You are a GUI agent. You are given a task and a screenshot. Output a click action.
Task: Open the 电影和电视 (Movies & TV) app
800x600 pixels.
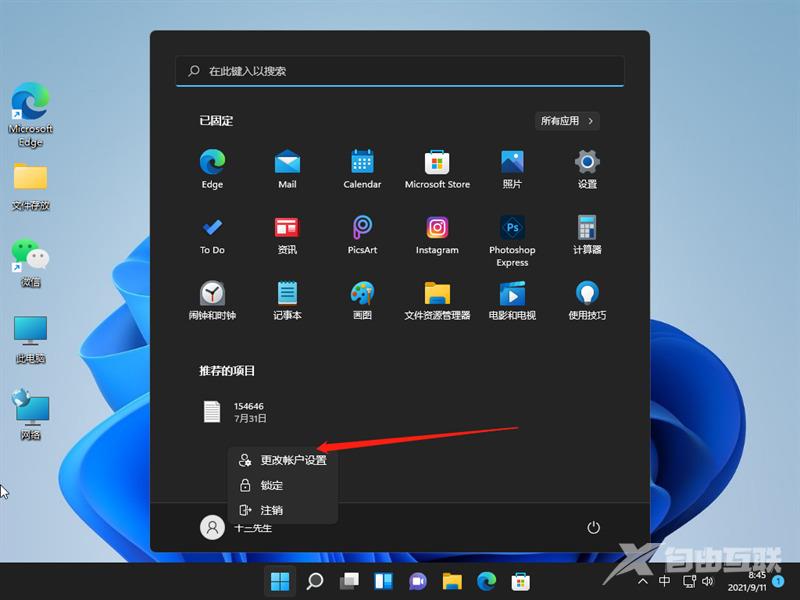(511, 298)
